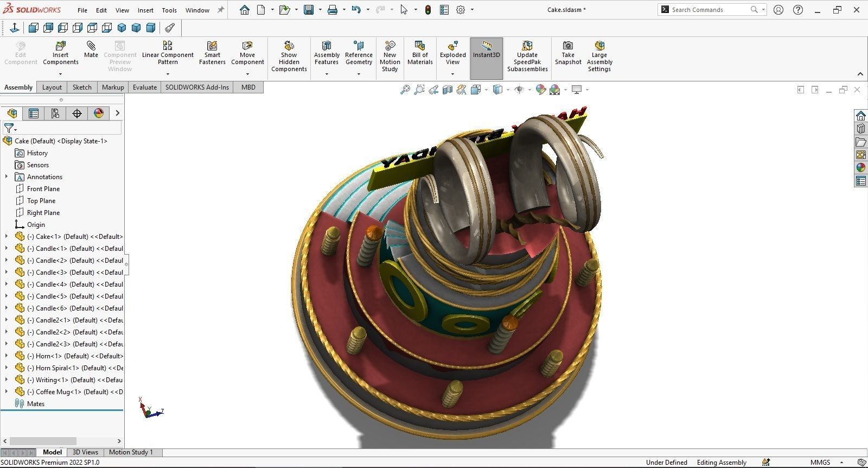868x468 pixels.
Task: Open ConfigurationManager tab icon
Action: [x=55, y=113]
